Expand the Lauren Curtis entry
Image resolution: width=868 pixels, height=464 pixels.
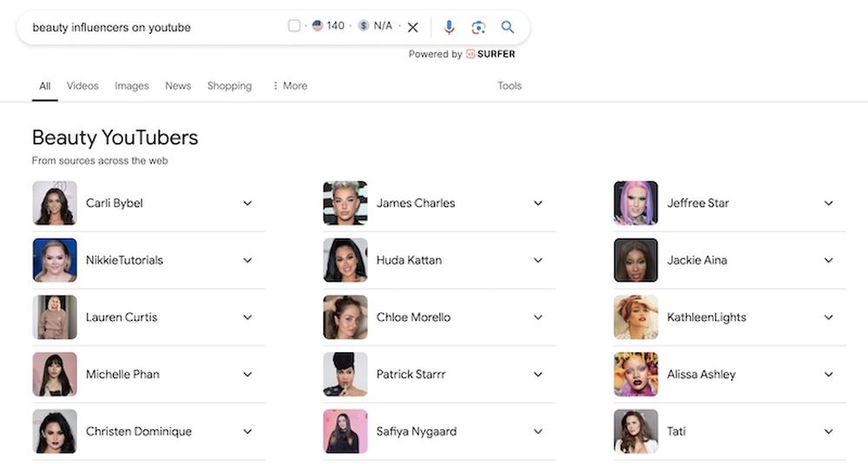pyautogui.click(x=247, y=317)
